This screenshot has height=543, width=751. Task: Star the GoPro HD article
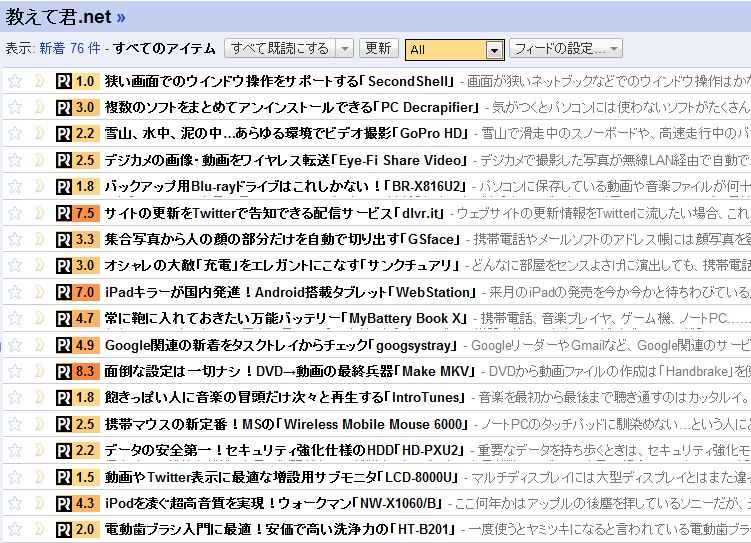(15, 134)
